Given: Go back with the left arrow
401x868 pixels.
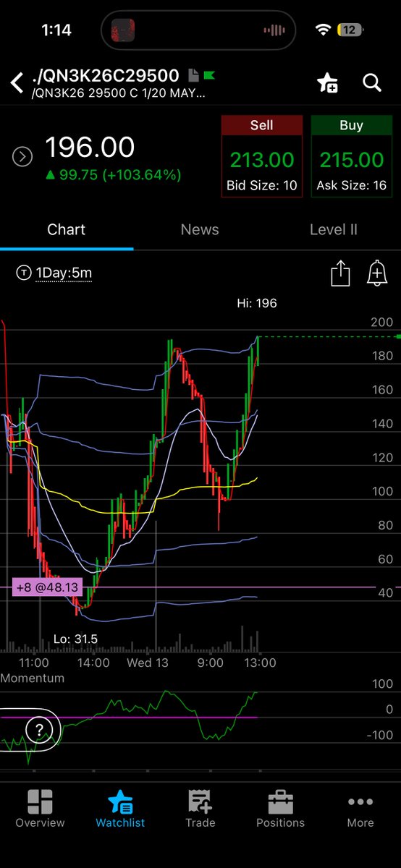Looking at the screenshot, I should [x=17, y=82].
